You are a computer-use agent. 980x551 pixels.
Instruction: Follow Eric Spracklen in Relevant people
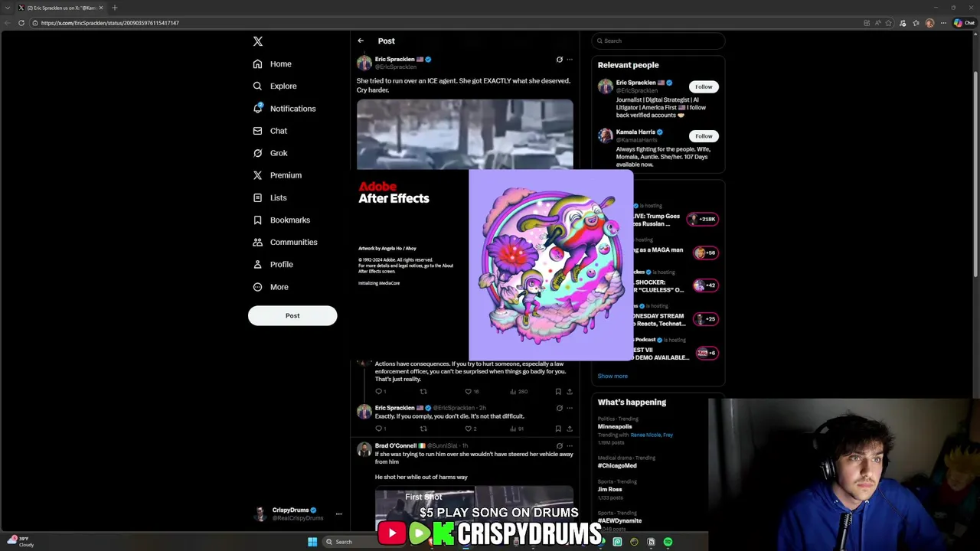tap(704, 87)
